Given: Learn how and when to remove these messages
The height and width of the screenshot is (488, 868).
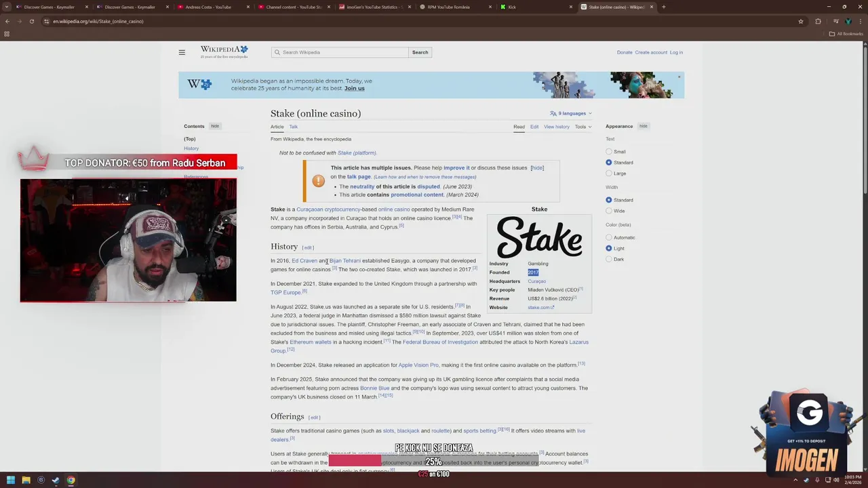Looking at the screenshot, I should 425,177.
